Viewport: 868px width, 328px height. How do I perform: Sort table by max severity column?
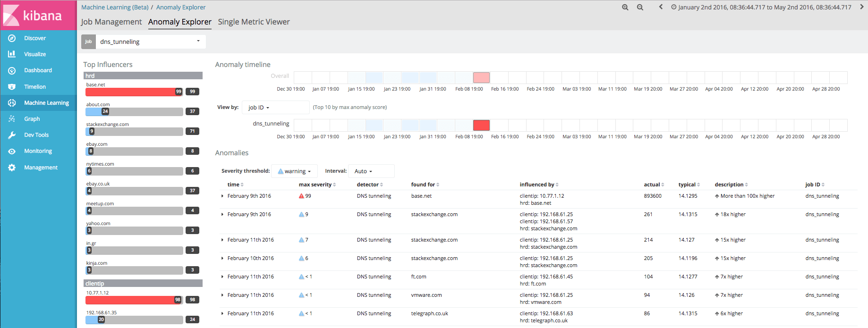(x=317, y=185)
